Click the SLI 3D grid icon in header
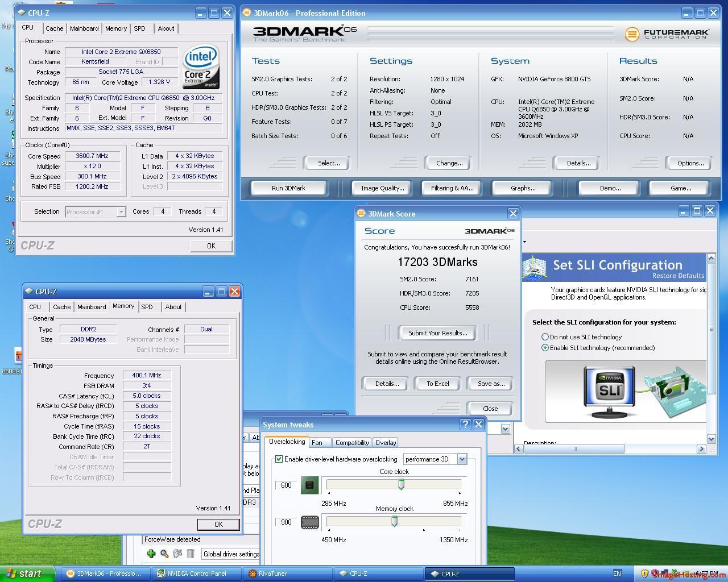The image size is (728, 582). (534, 268)
